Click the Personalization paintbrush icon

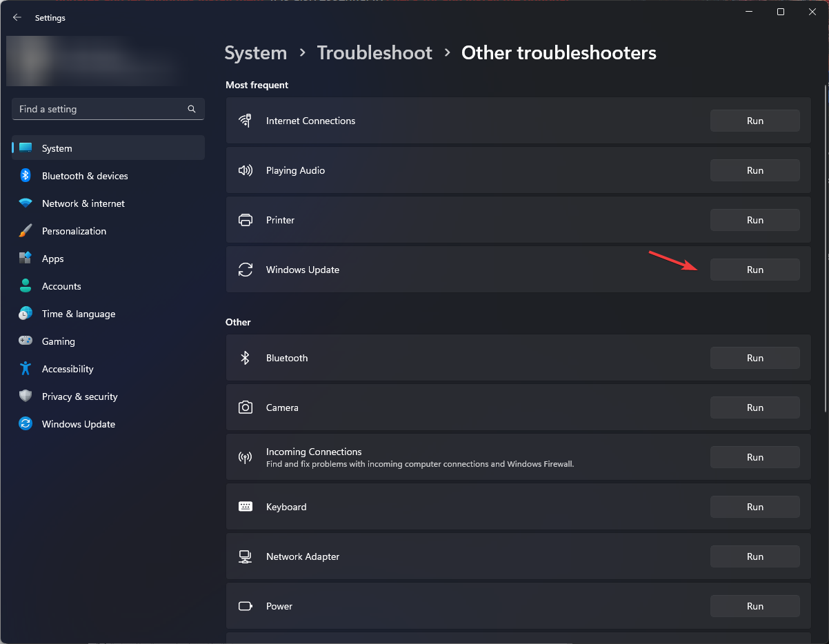point(26,231)
